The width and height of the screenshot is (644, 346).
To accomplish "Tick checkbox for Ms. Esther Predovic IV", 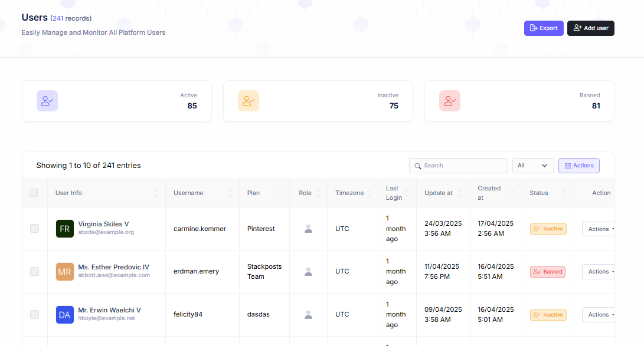I will coord(34,271).
